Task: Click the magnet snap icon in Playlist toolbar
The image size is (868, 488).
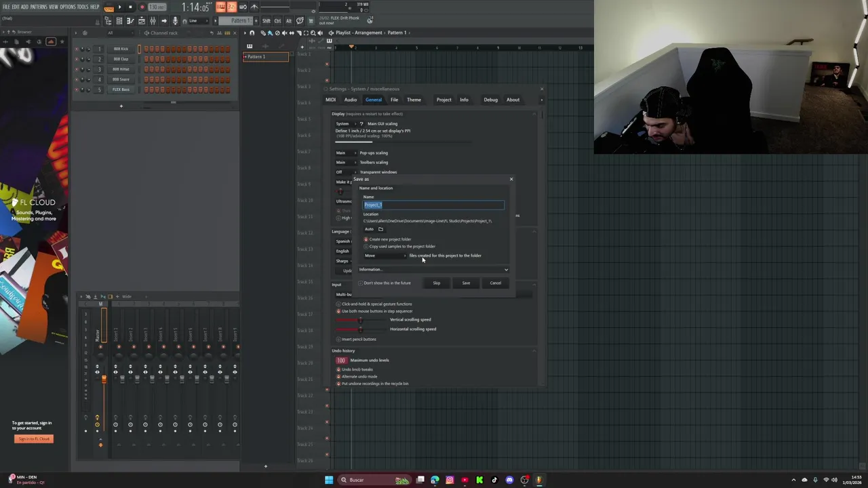Action: [x=252, y=33]
